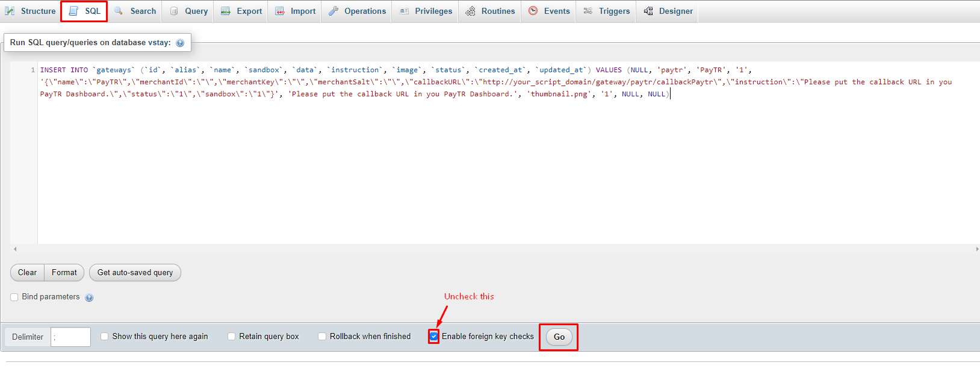
Task: Open the Privileges tab
Action: pos(433,11)
